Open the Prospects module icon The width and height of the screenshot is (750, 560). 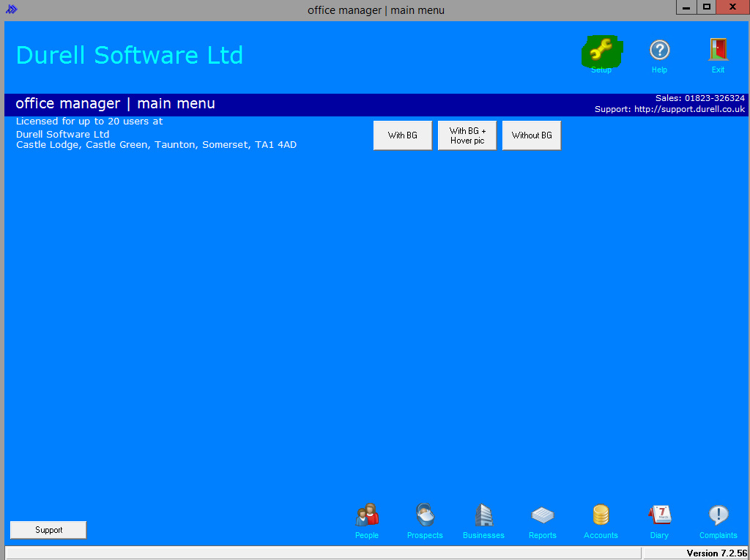(425, 515)
